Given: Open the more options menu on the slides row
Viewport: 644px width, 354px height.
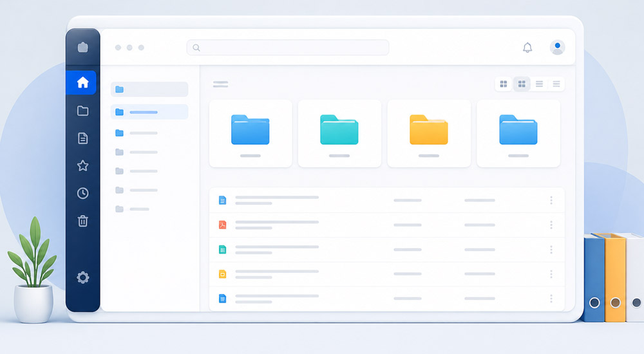Looking at the screenshot, I should (x=551, y=274).
